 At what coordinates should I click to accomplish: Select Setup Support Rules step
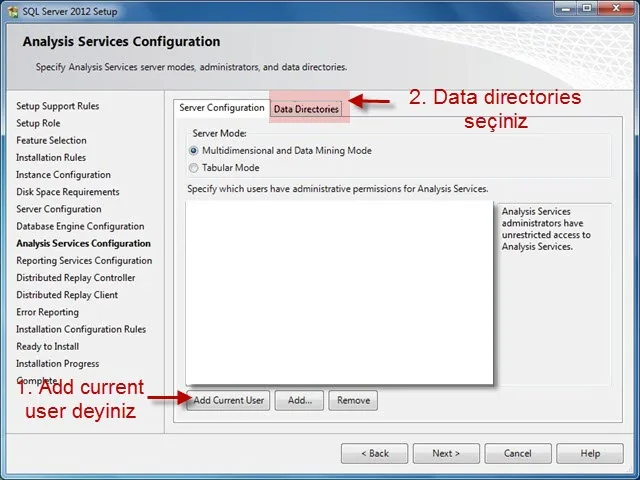point(58,106)
